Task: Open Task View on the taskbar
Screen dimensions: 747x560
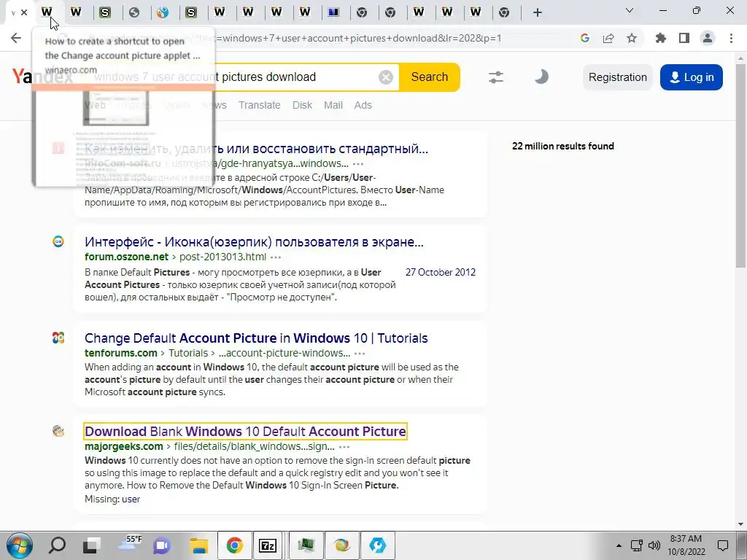Action: tap(91, 545)
